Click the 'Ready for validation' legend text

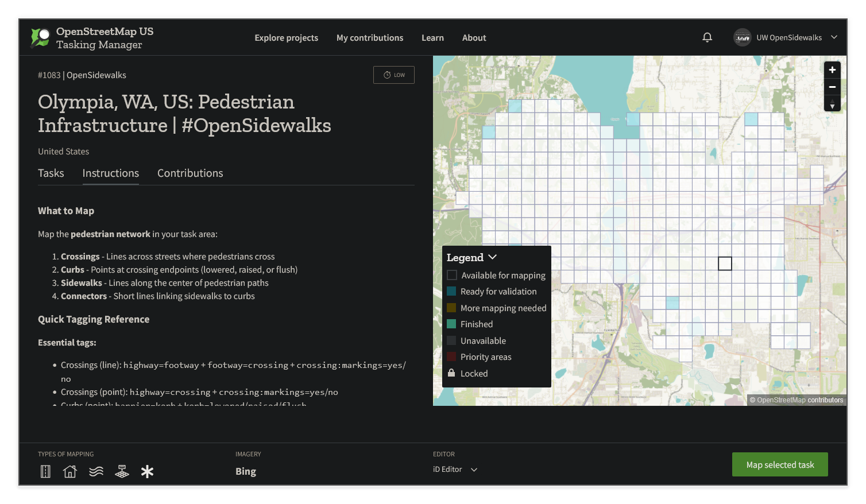[x=498, y=292]
